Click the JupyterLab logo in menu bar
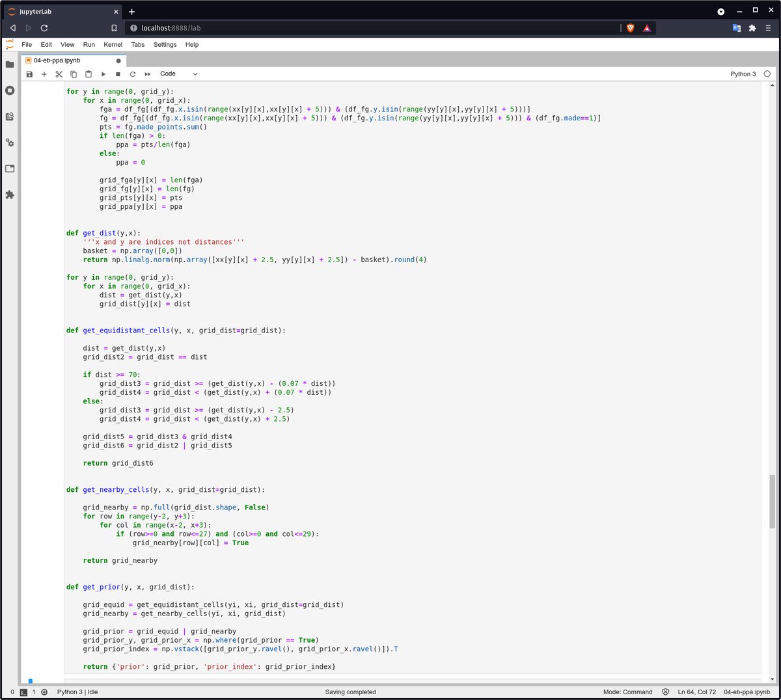 (x=10, y=44)
